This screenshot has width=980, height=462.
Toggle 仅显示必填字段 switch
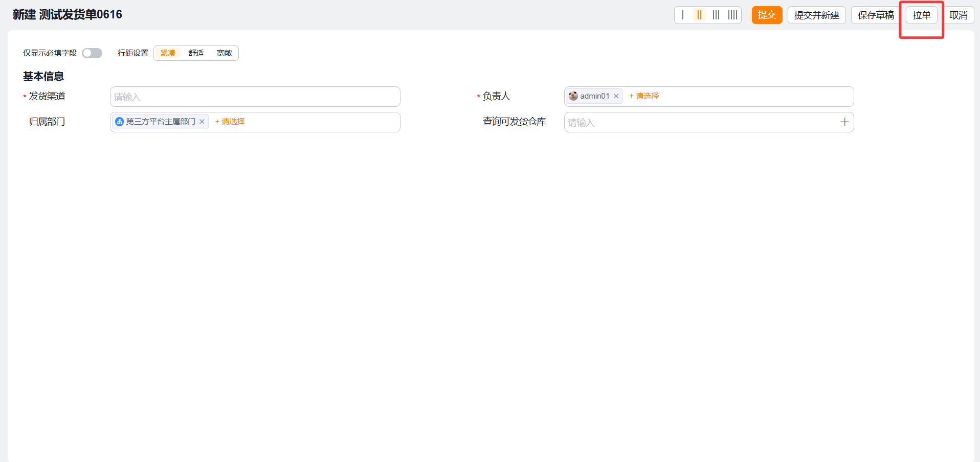click(x=92, y=53)
